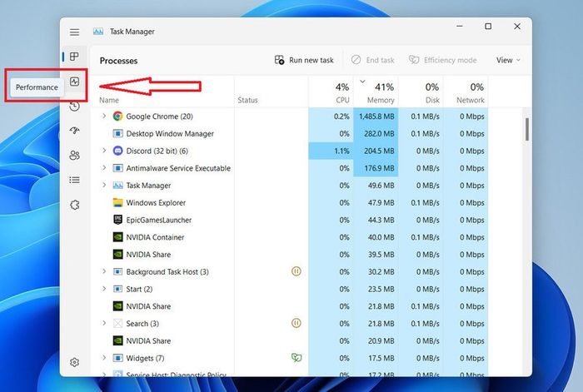Image resolution: width=583 pixels, height=392 pixels.
Task: Open the View dropdown menu
Action: point(508,60)
